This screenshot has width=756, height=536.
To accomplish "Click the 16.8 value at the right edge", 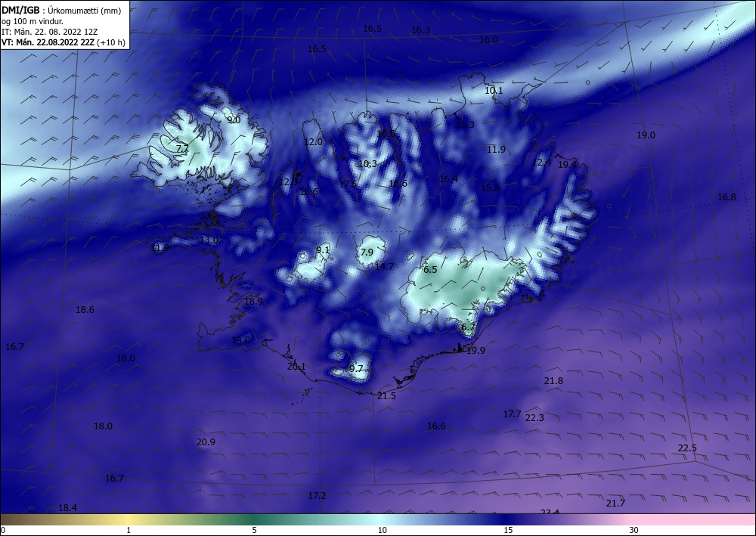I will tap(727, 197).
